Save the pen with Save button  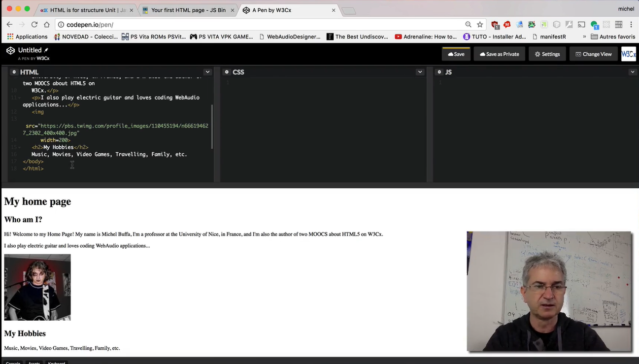[x=456, y=54]
